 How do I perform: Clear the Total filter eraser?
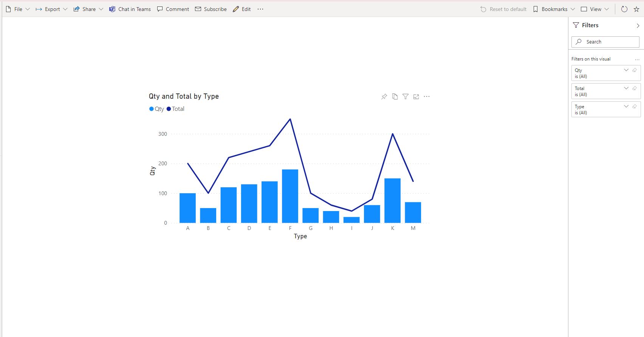tap(635, 88)
